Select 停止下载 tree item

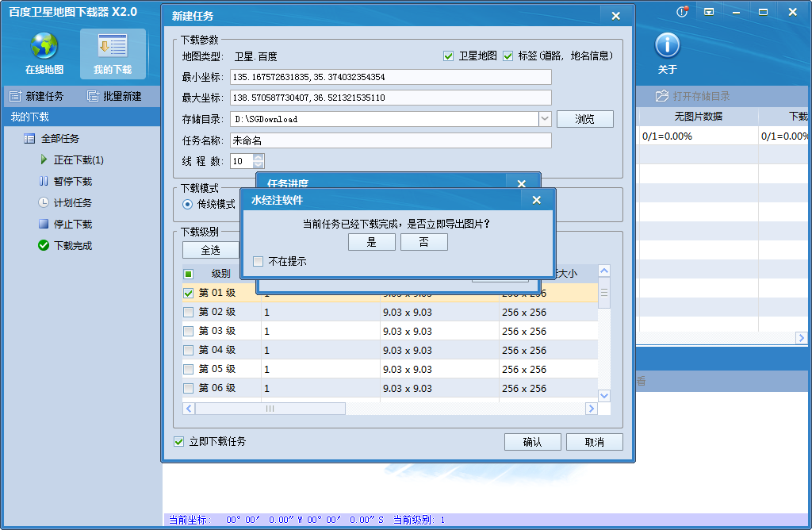pos(66,224)
